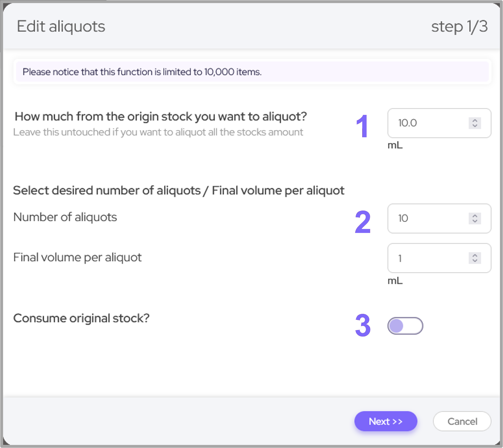Raise Final volume per aliquot up arrow

coord(475,255)
